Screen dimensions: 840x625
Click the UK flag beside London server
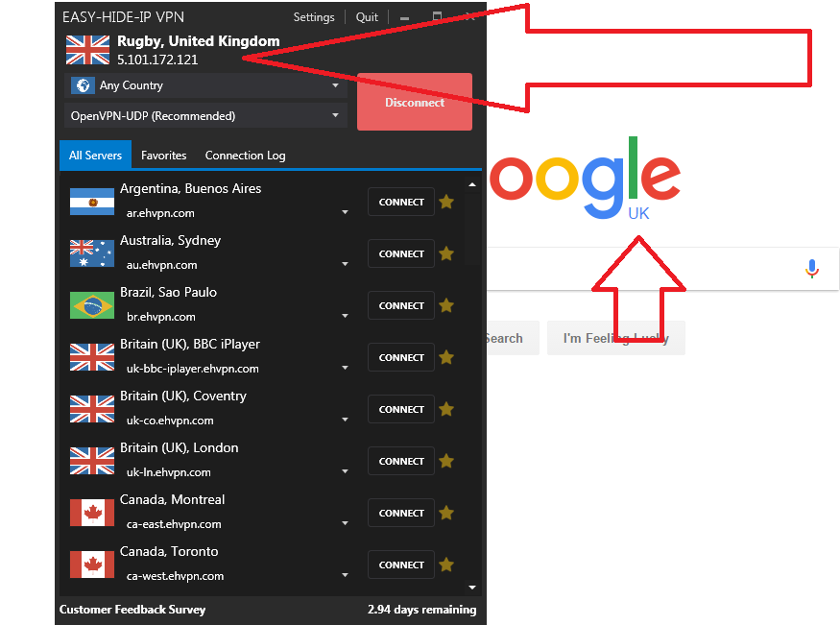click(92, 461)
